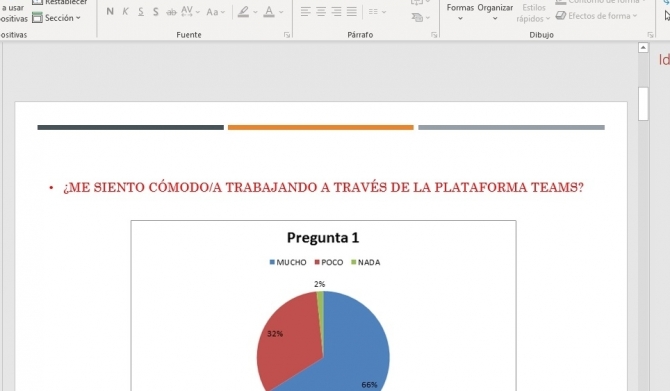This screenshot has height=391, width=670.
Task: Open highlight color dropdown arrow
Action: pos(255,12)
